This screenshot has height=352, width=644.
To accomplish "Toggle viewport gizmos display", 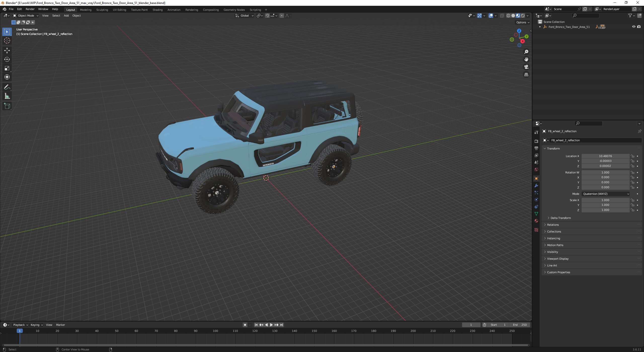I will [x=479, y=16].
